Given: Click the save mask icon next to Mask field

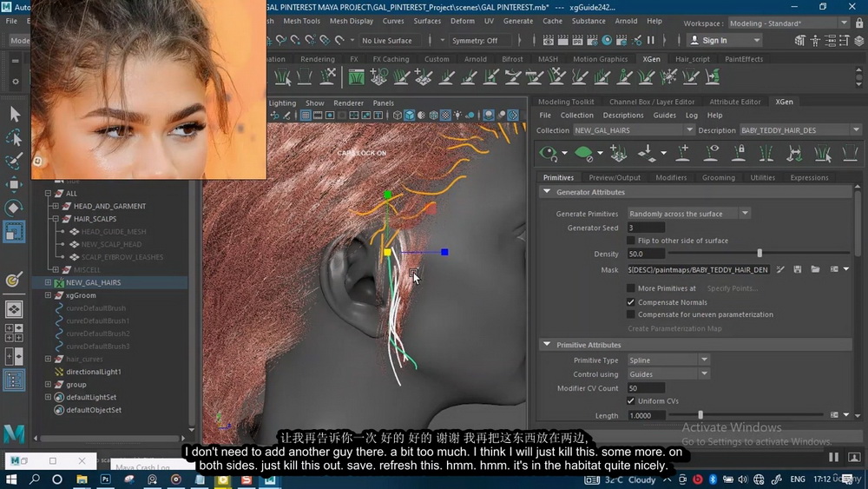Looking at the screenshot, I should [x=797, y=269].
